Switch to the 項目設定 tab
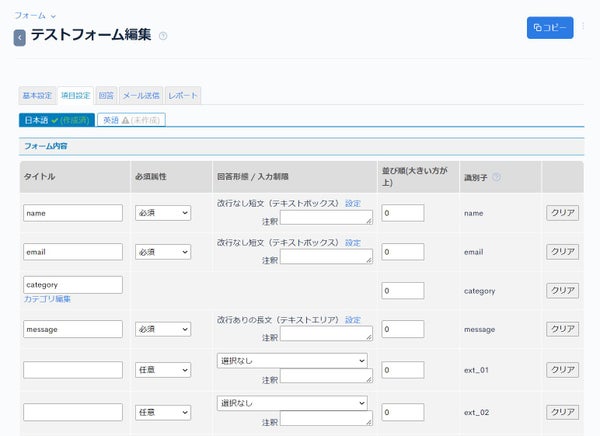 [x=76, y=95]
